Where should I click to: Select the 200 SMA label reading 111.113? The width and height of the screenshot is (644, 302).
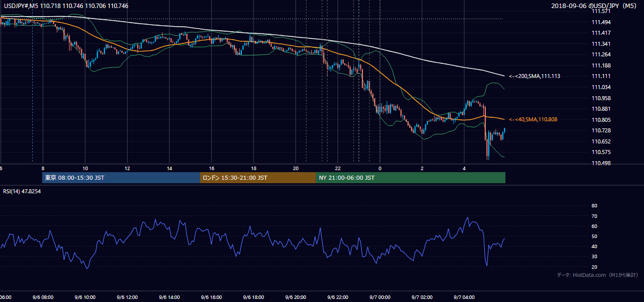[534, 77]
